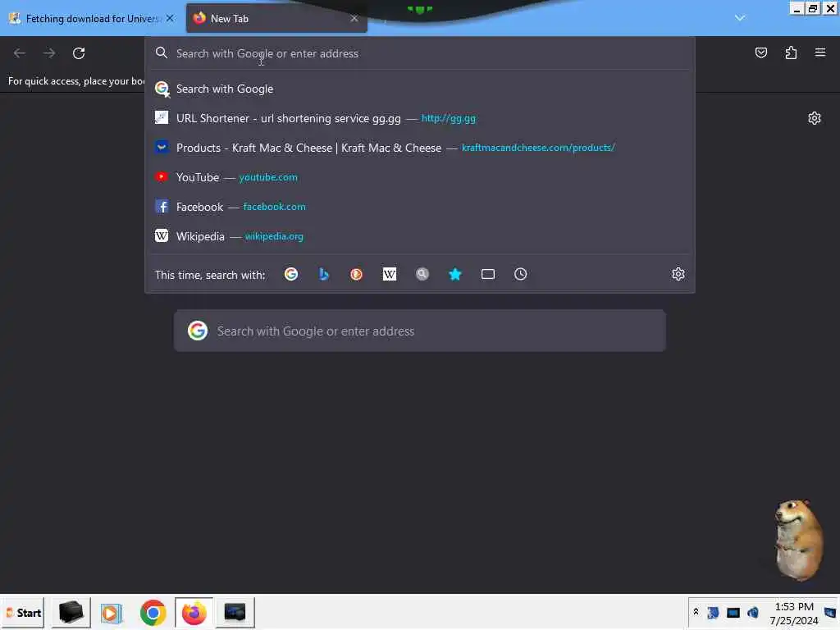
Task: Click the Forward navigation arrow
Action: click(x=49, y=53)
